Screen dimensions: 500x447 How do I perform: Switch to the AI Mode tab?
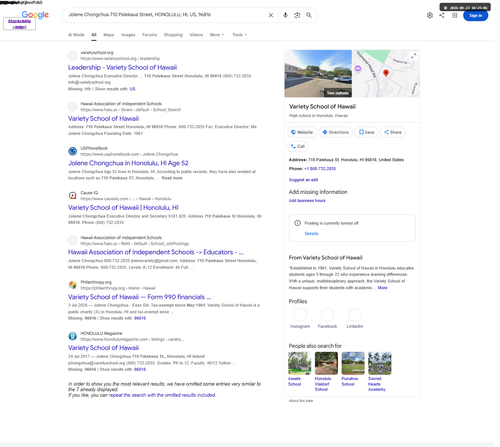[76, 35]
